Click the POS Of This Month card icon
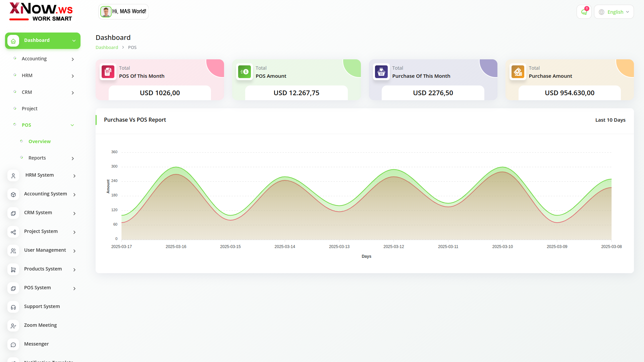This screenshot has height=362, width=644. pos(108,72)
